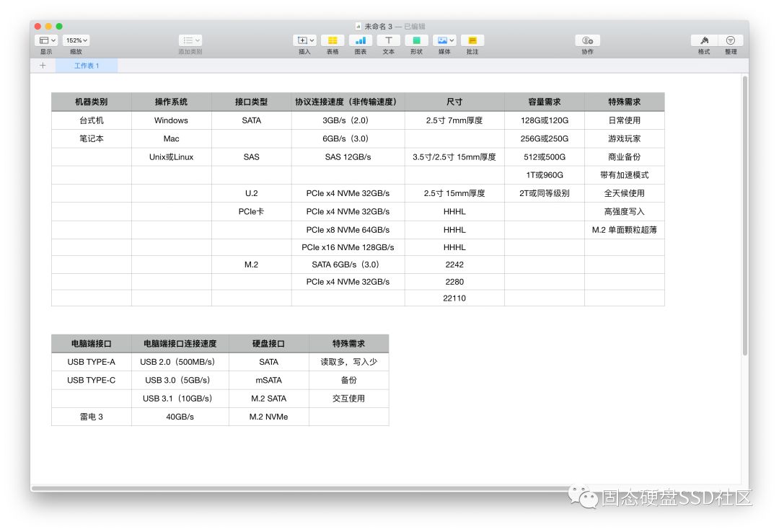Click the 协作 collaborate icon
Screen dimensions: 779x532
click(588, 40)
